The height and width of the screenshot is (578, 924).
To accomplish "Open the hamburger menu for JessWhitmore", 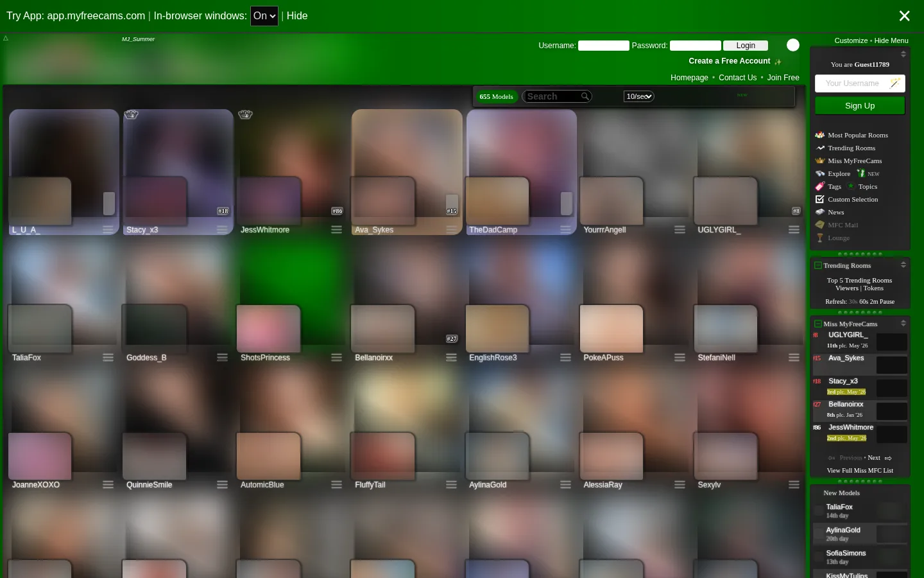I will tap(336, 230).
